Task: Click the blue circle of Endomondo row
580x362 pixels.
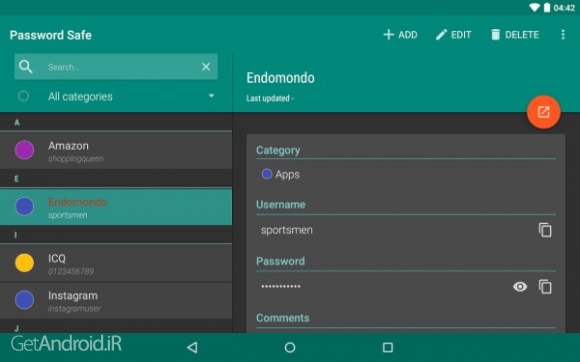Action: [24, 206]
